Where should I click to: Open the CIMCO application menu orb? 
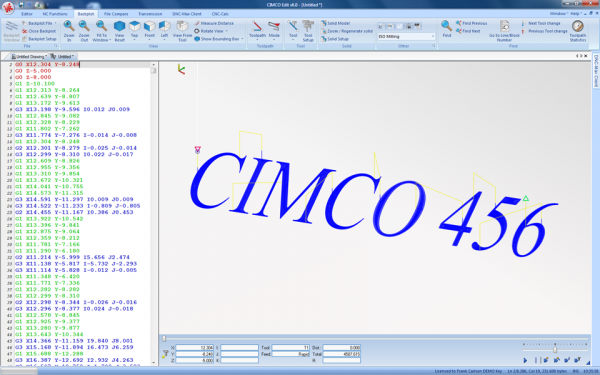pos(8,7)
